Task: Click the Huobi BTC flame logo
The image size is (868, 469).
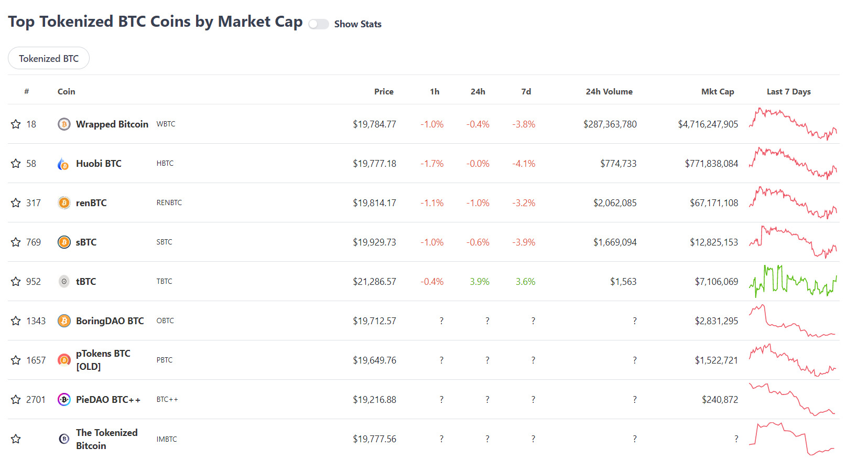Action: tap(63, 164)
